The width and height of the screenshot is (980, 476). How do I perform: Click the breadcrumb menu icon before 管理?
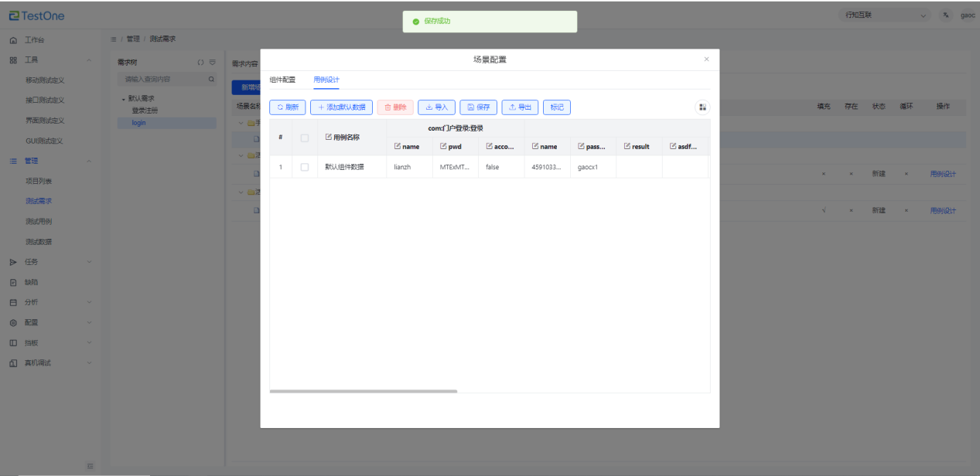click(114, 39)
